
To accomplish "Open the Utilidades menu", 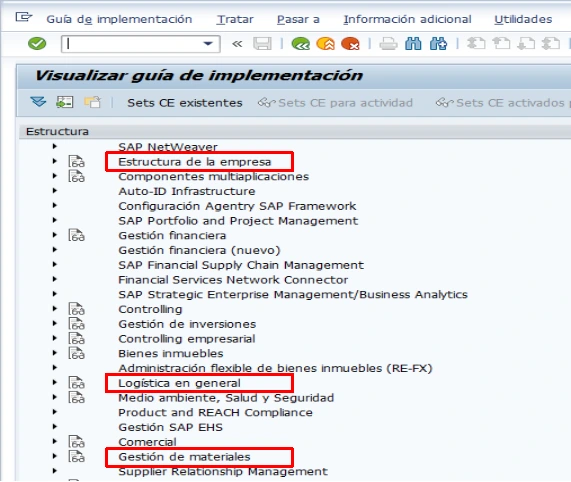I will point(523,19).
